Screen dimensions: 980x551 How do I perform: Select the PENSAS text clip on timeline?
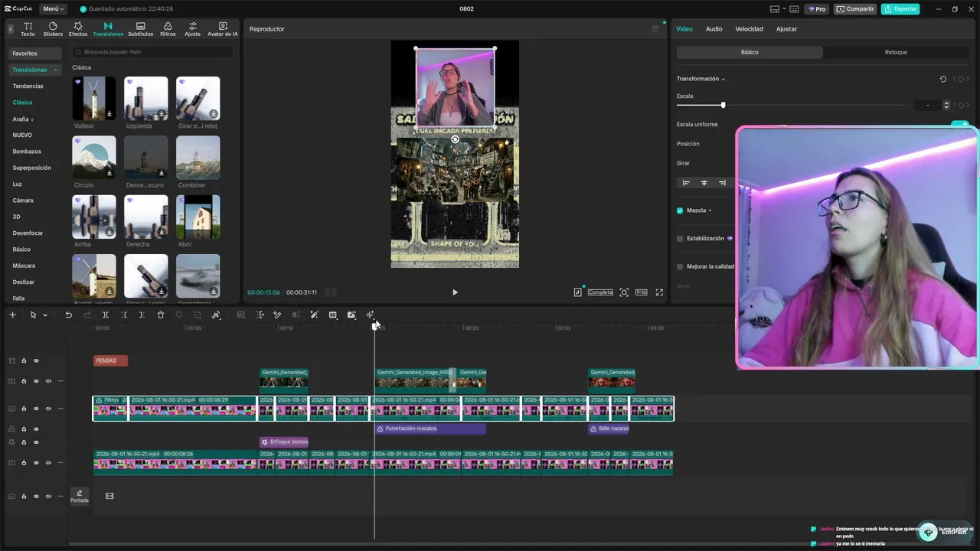[110, 360]
